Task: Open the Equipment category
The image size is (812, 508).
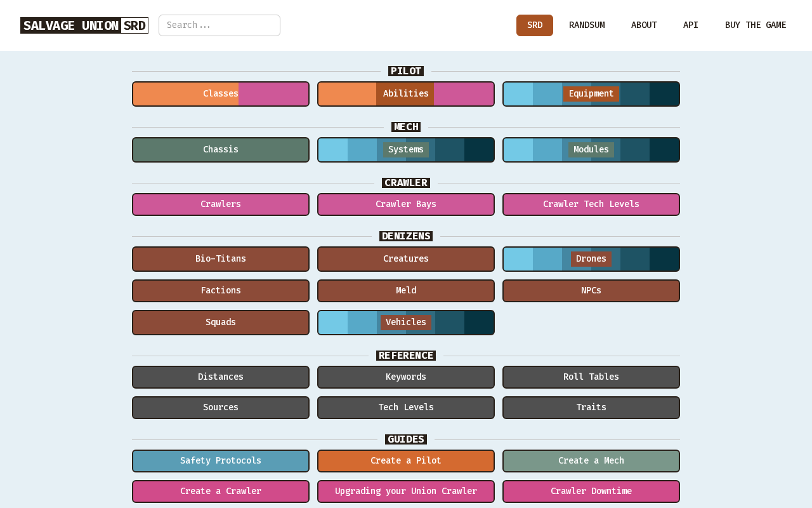Action: click(x=591, y=94)
